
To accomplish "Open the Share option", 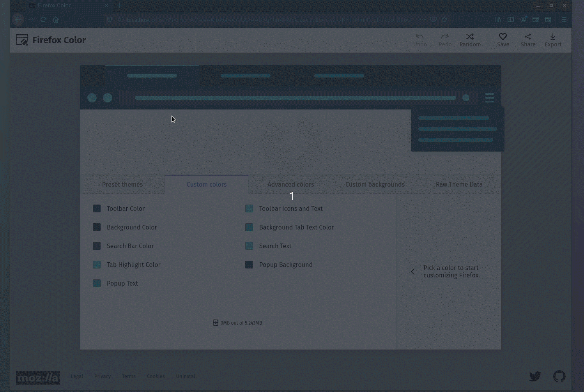I will pyautogui.click(x=528, y=40).
